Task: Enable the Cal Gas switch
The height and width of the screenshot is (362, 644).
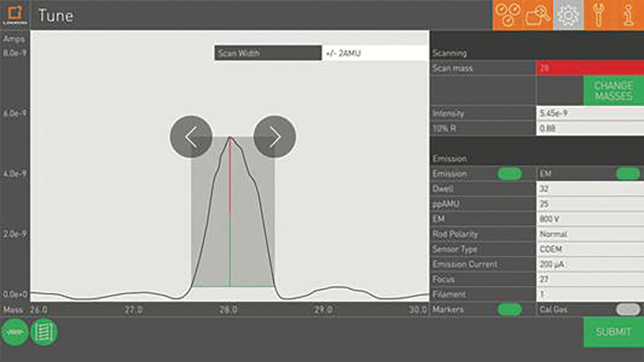Action: coord(628,310)
